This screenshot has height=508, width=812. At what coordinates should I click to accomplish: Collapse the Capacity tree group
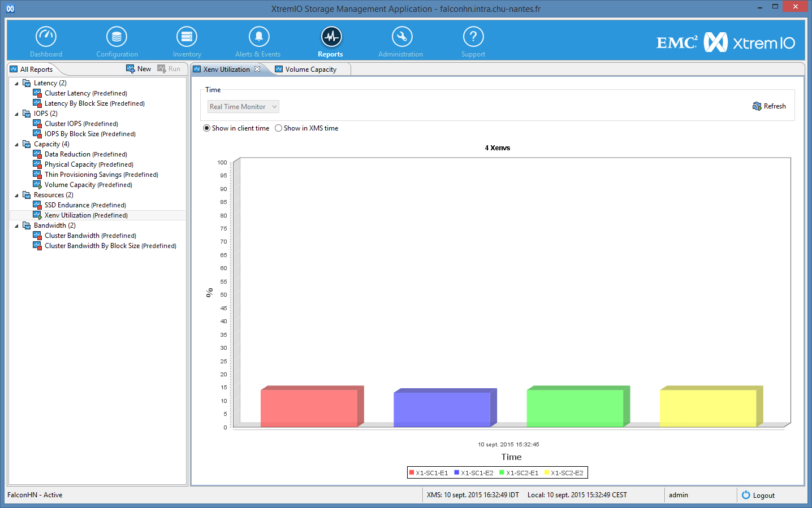[16, 145]
